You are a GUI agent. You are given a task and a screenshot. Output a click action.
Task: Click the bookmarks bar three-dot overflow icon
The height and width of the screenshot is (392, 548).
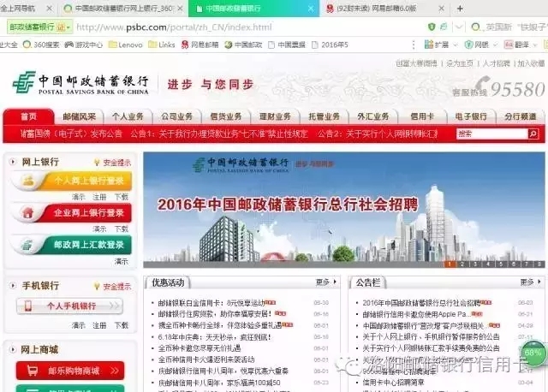(414, 45)
